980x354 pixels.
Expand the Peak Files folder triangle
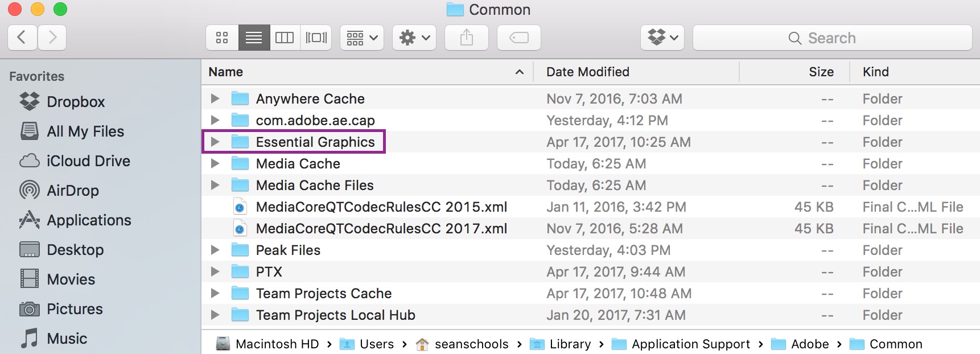tap(215, 250)
